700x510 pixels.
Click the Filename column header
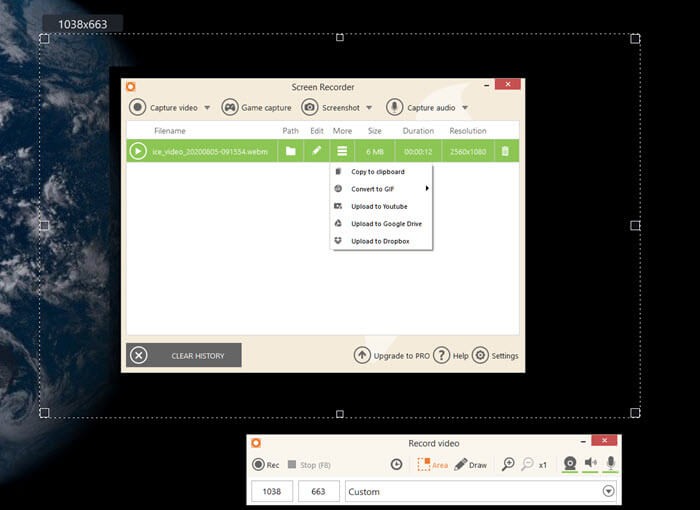(x=170, y=131)
